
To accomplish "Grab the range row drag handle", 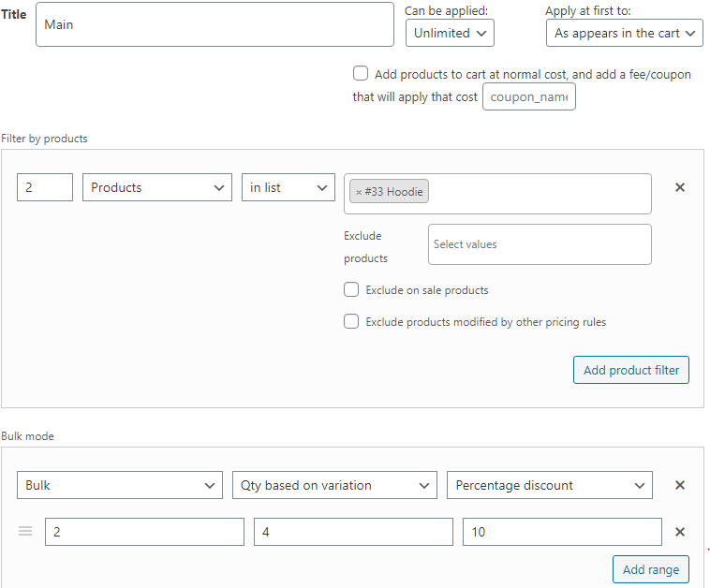I will coord(25,531).
